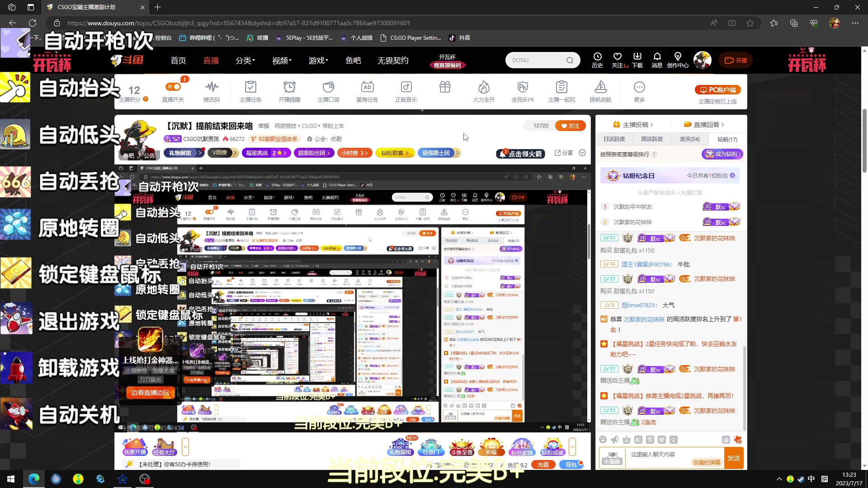The height and width of the screenshot is (488, 868).
Task: Click the DOTA2 search field
Action: tap(536, 60)
